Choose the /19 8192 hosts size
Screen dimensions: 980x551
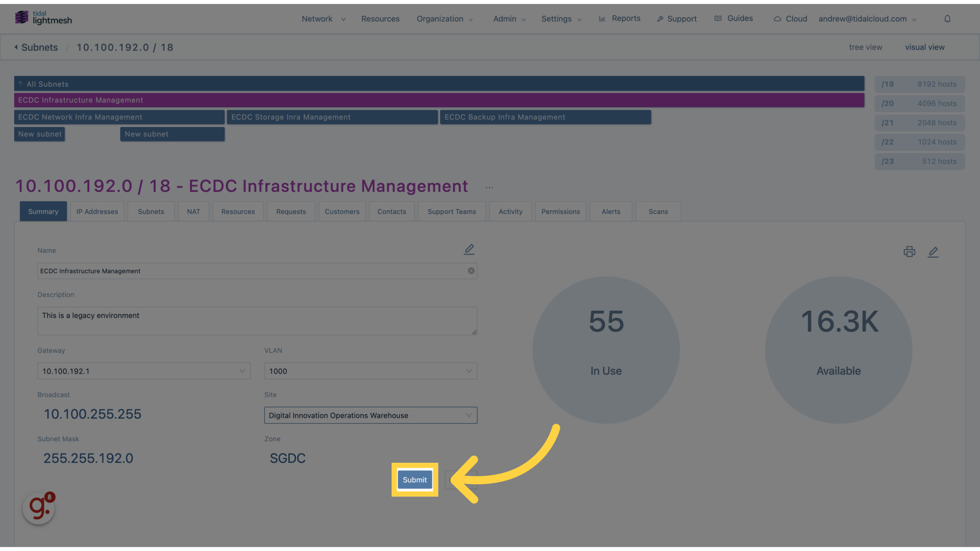pos(919,84)
